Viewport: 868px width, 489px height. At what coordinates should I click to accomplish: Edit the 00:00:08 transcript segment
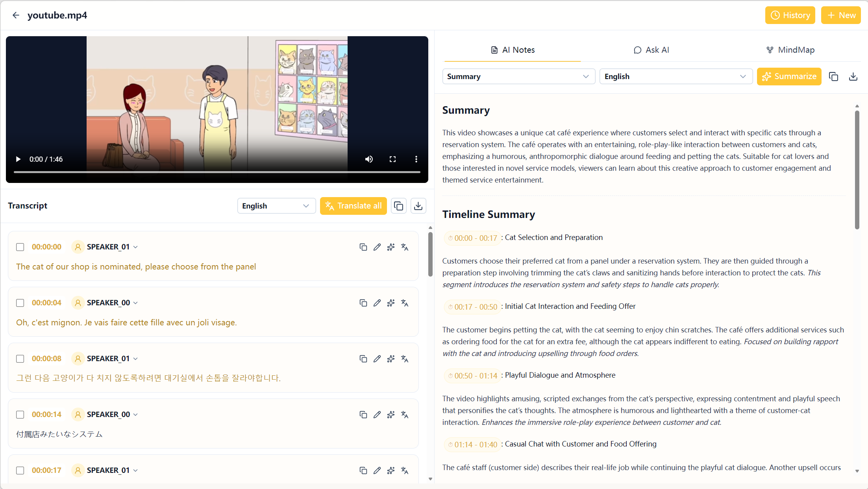point(377,359)
